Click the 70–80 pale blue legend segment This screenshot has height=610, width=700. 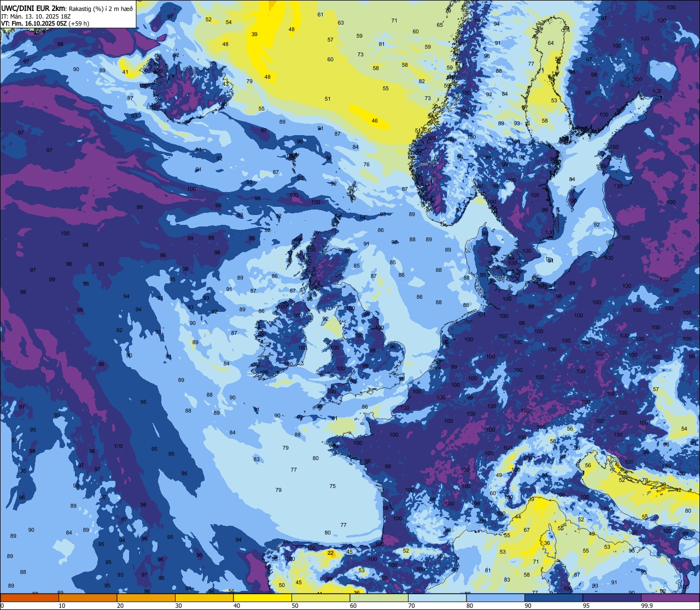click(x=437, y=598)
